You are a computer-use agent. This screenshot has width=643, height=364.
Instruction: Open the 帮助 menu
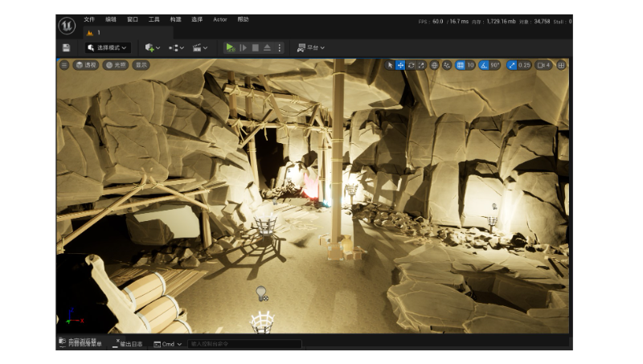(x=243, y=19)
